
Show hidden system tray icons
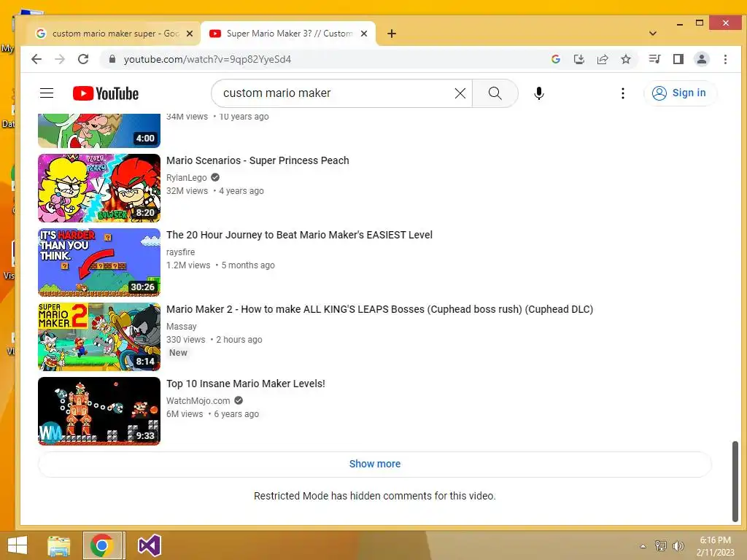(x=643, y=546)
